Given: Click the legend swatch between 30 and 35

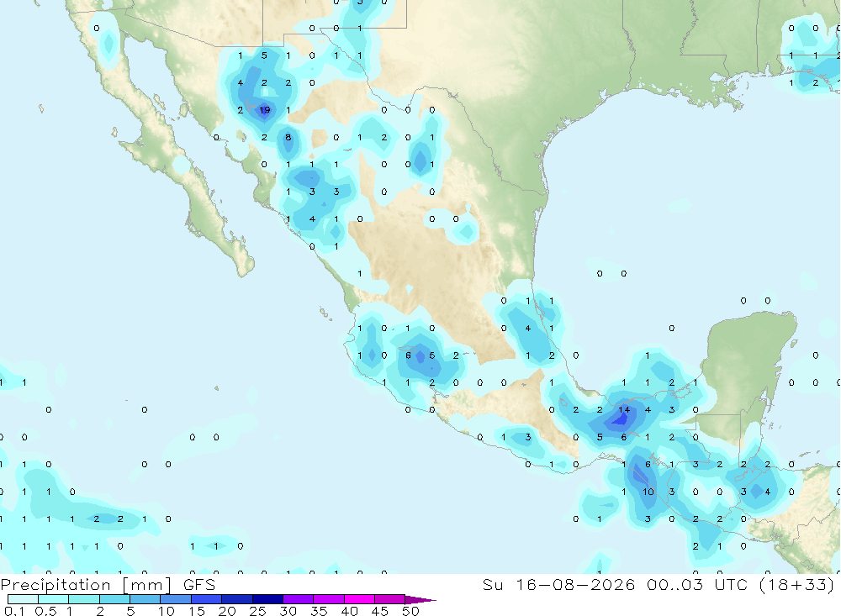Looking at the screenshot, I should 299,599.
